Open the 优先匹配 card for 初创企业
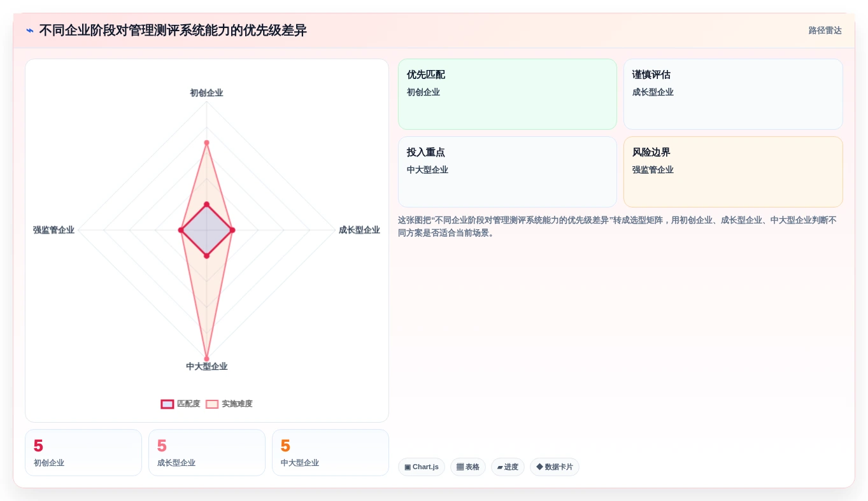 click(508, 94)
